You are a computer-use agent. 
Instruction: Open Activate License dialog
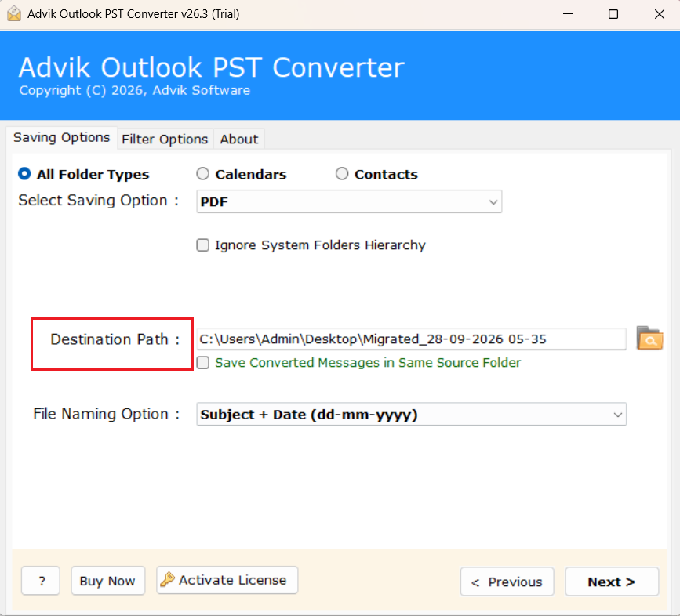coord(227,580)
